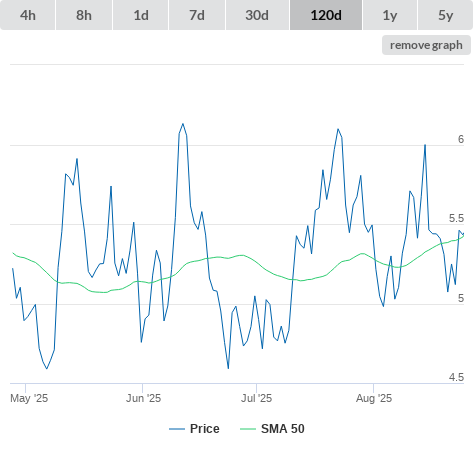Image resolution: width=474 pixels, height=455 pixels.
Task: Open the 7d chart range
Action: click(197, 15)
